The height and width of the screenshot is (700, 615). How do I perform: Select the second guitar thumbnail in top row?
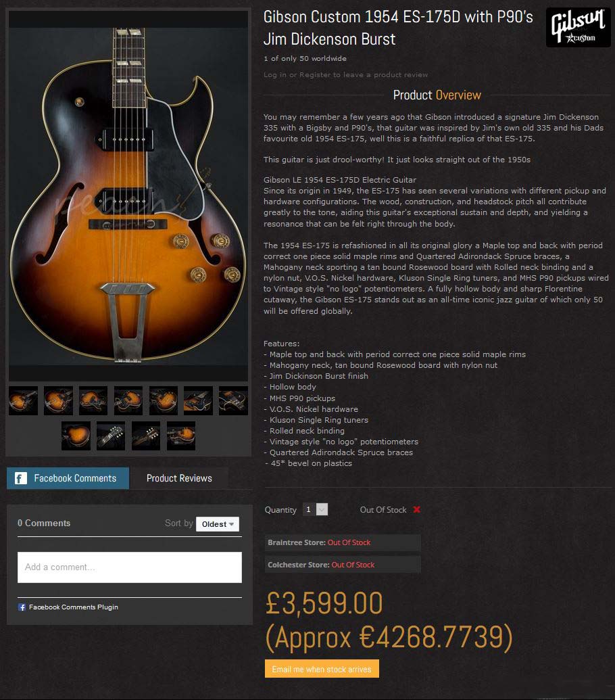coord(58,401)
